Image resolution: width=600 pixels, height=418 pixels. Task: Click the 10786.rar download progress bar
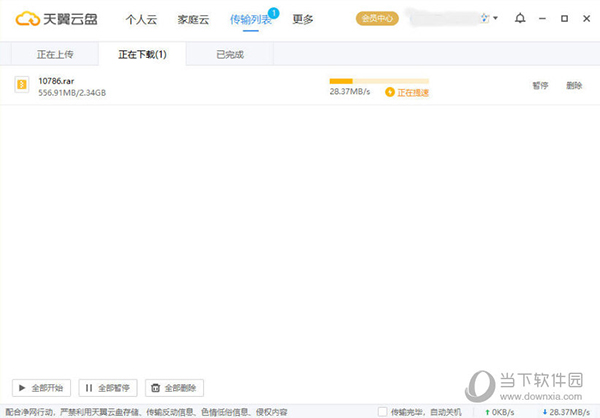click(x=379, y=81)
